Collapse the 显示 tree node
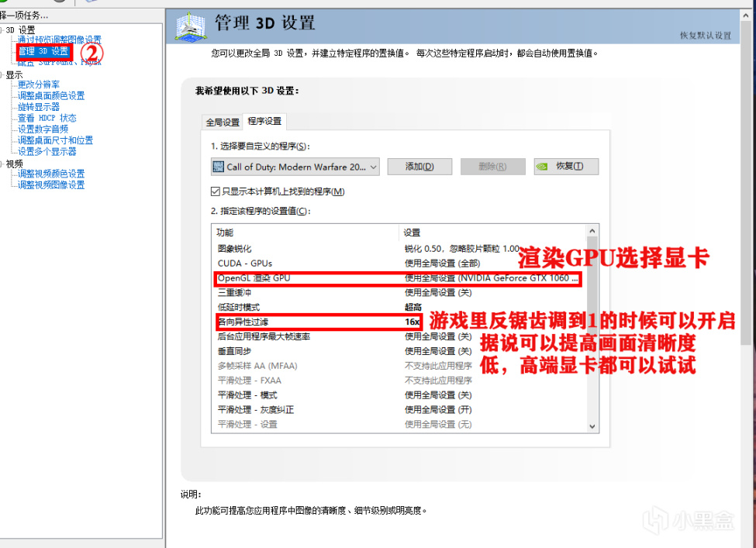This screenshot has height=548, width=756. coord(2,74)
